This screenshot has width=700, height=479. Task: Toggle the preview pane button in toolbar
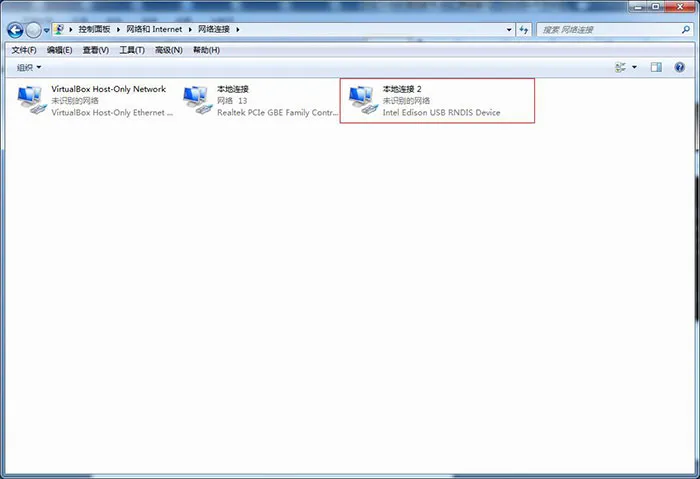656,68
